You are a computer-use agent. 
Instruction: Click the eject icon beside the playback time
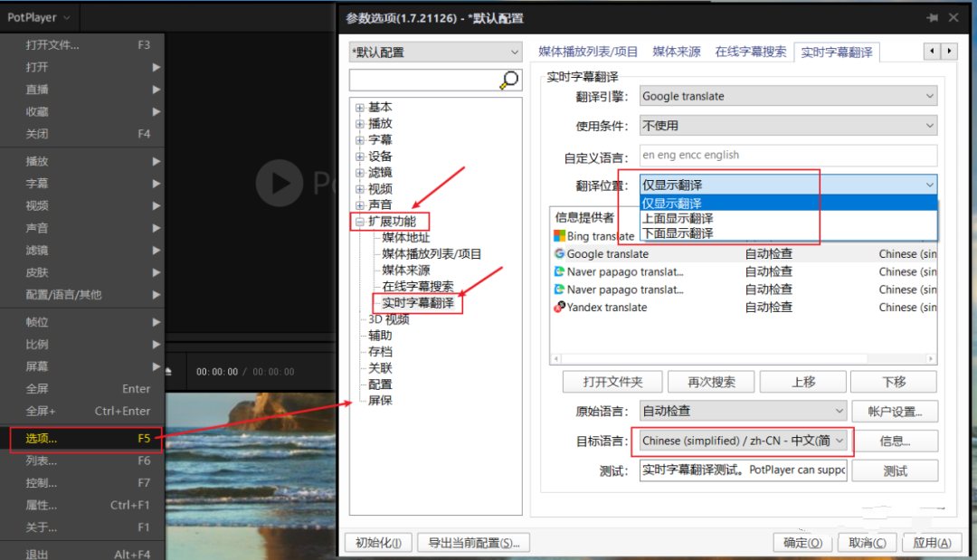[168, 371]
